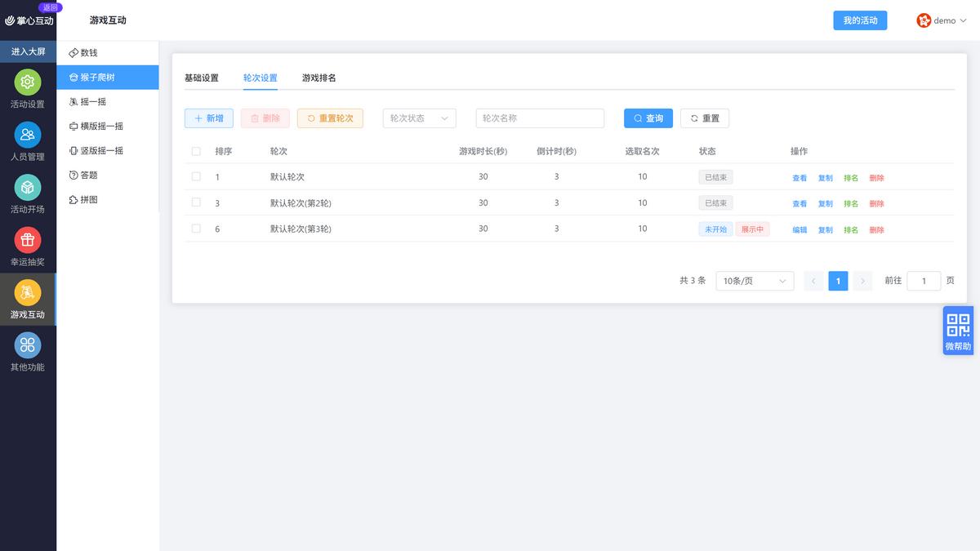Screen dimensions: 980x551
Task: Click 复制 for 默认轮次 row
Action: pos(826,178)
